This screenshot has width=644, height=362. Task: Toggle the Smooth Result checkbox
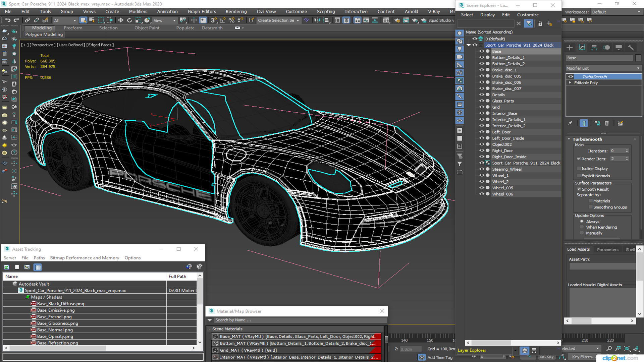[579, 189]
